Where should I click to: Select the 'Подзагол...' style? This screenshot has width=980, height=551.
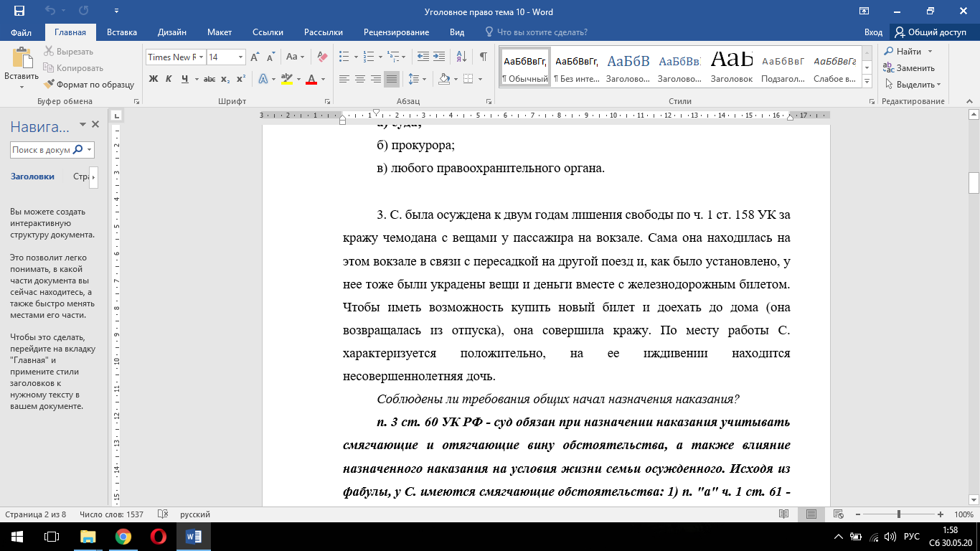[783, 67]
